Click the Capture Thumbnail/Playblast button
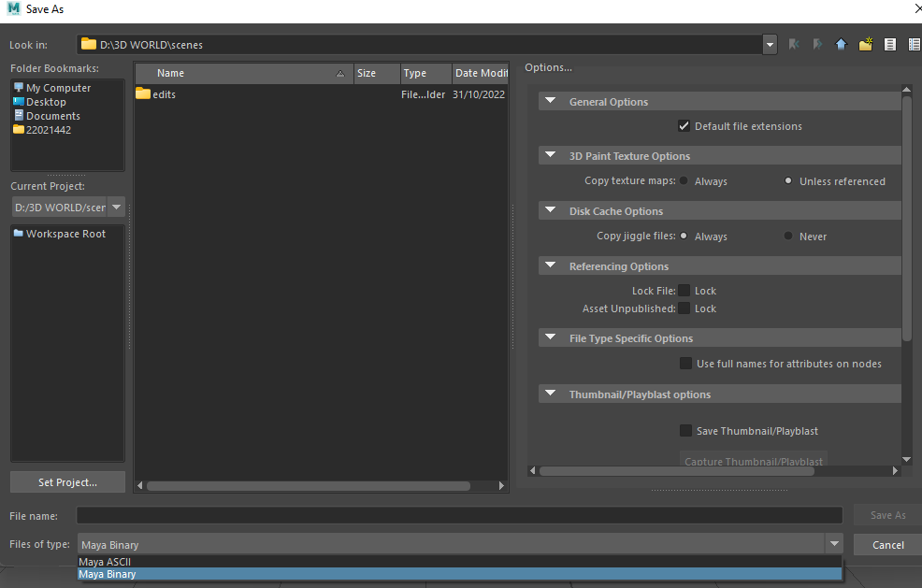The width and height of the screenshot is (922, 588). point(754,459)
